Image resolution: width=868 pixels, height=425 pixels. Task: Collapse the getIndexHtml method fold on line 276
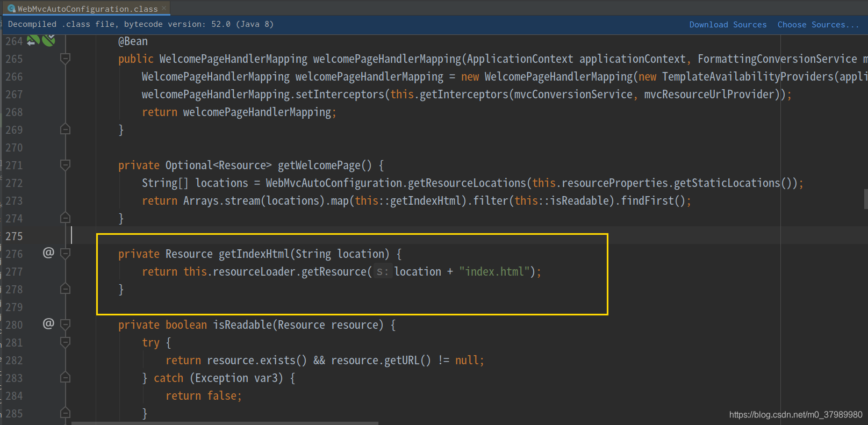(65, 254)
